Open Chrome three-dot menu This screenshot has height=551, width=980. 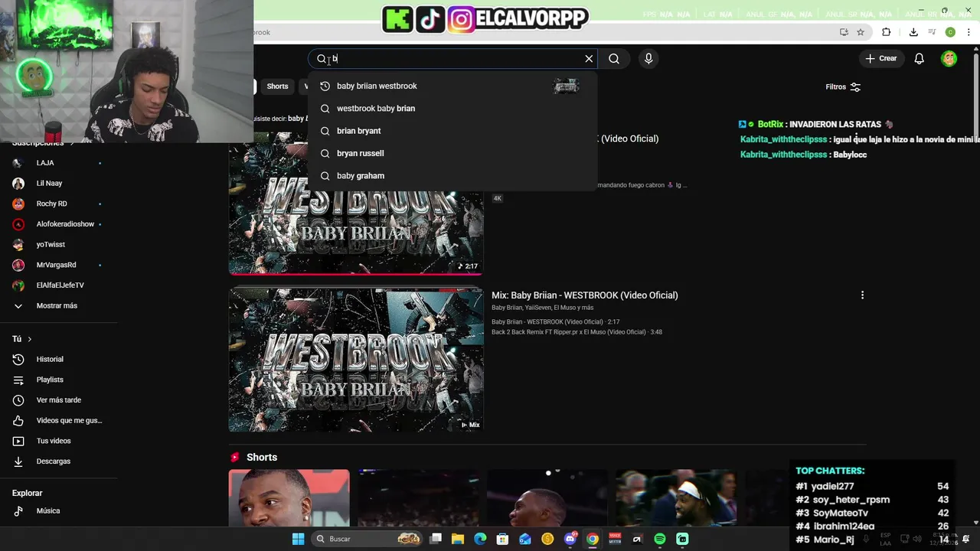click(x=969, y=32)
